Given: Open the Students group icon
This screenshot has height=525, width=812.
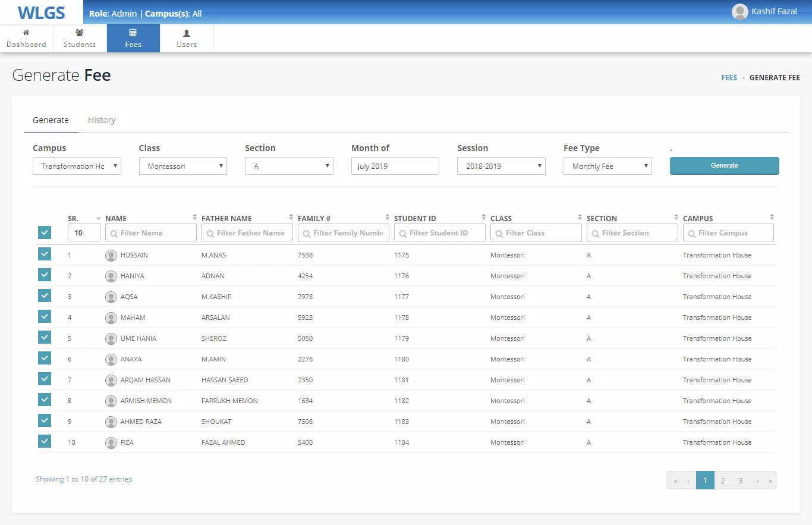Looking at the screenshot, I should tap(80, 33).
